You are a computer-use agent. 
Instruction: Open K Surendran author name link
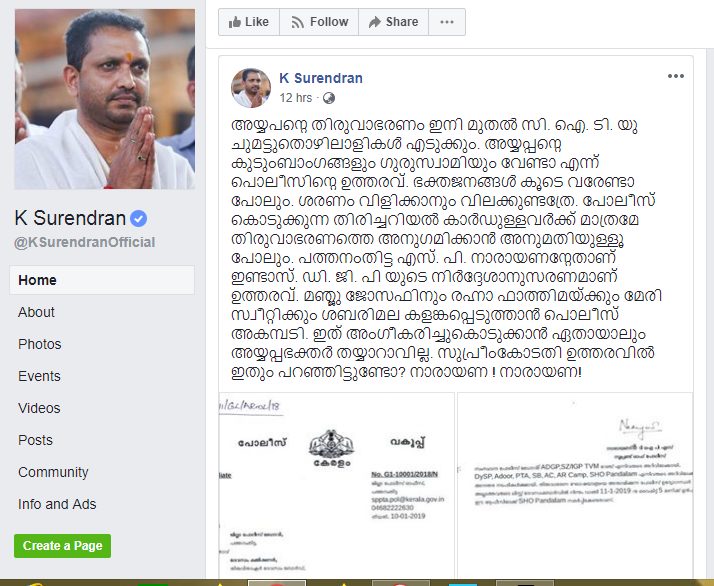(x=321, y=78)
